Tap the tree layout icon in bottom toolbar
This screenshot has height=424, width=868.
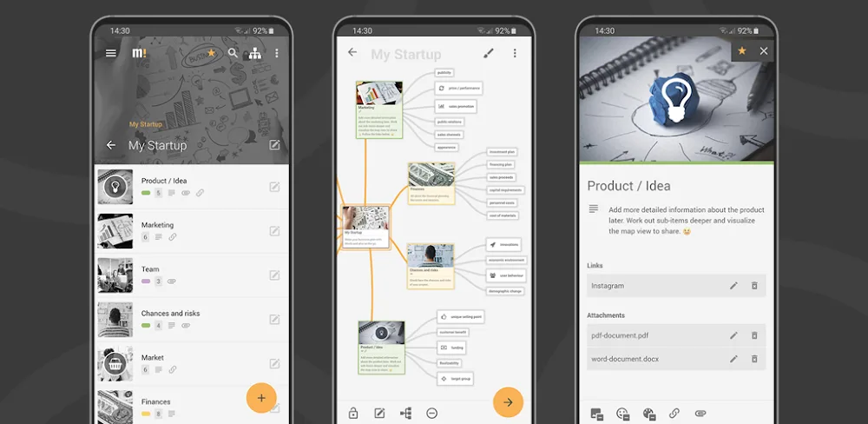tap(405, 414)
